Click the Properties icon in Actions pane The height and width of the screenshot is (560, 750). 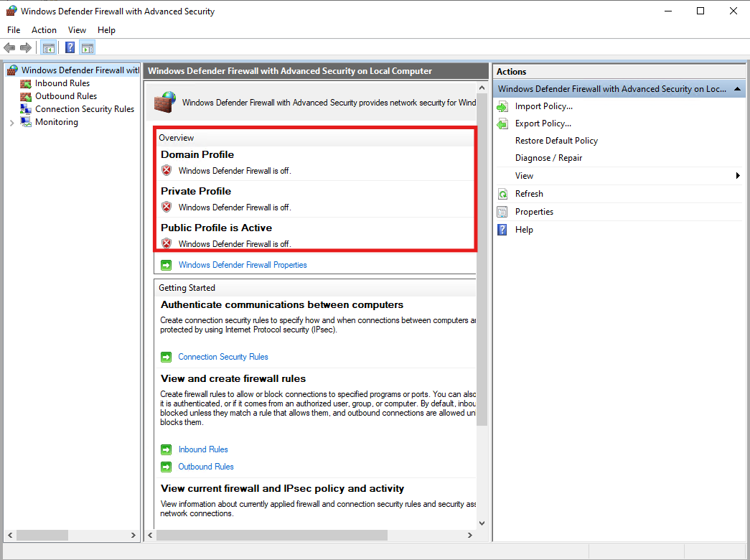502,212
